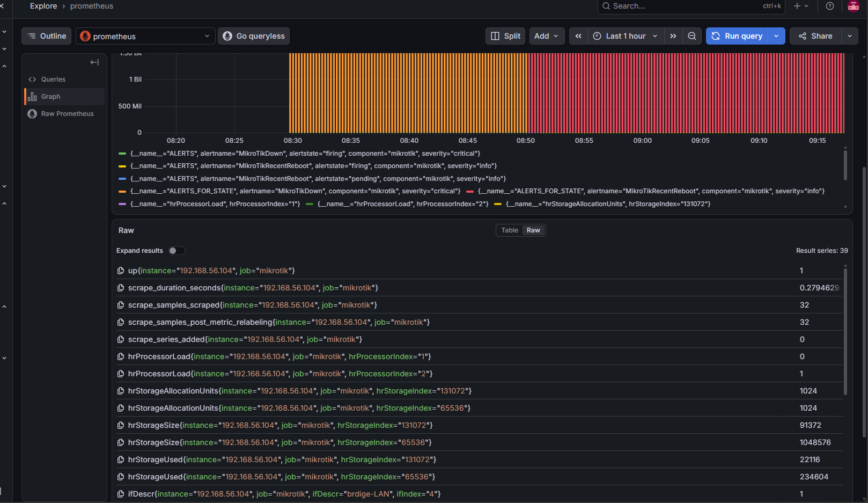This screenshot has width=868, height=503.
Task: Run the query
Action: coord(737,36)
